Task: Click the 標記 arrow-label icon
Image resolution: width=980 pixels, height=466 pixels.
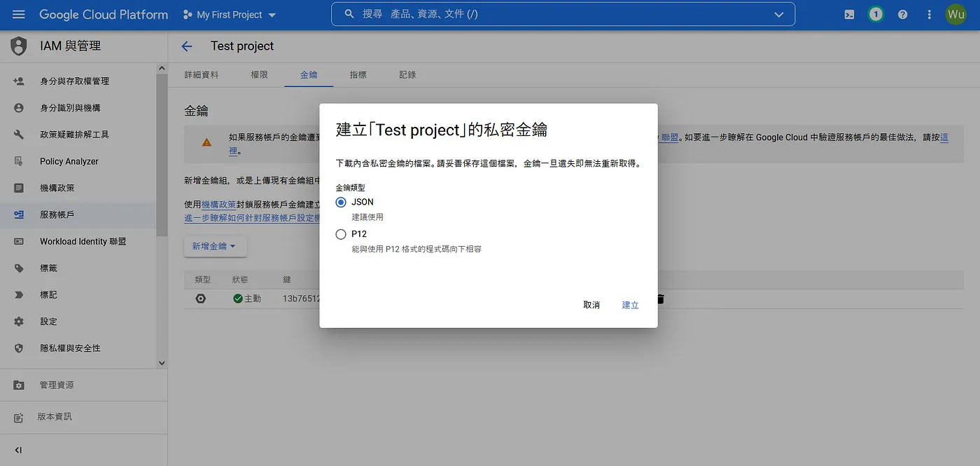Action: (x=19, y=295)
